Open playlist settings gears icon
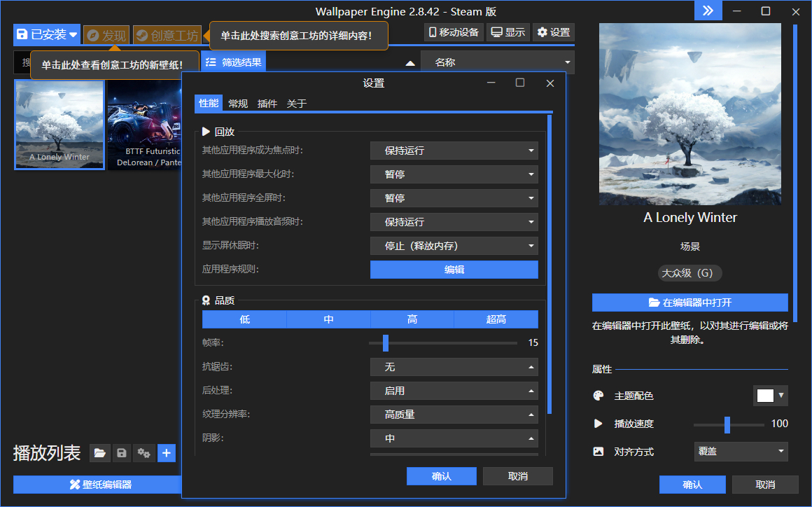 pyautogui.click(x=144, y=453)
